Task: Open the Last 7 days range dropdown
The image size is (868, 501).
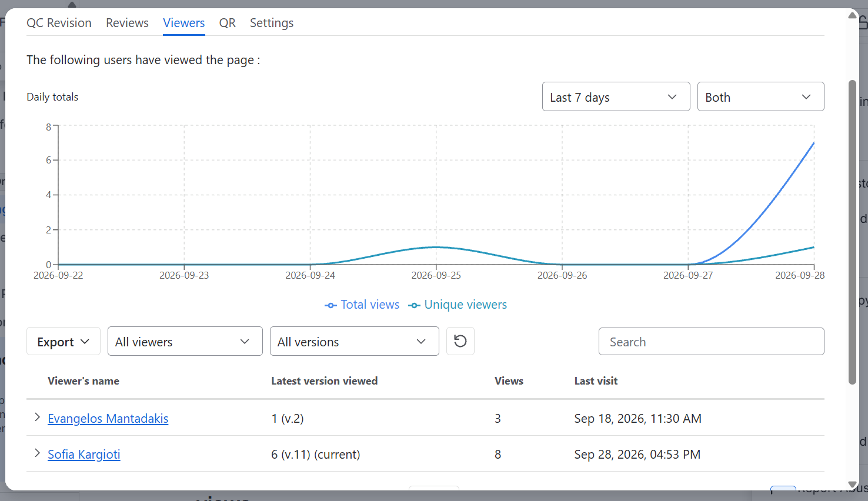Action: (x=616, y=97)
